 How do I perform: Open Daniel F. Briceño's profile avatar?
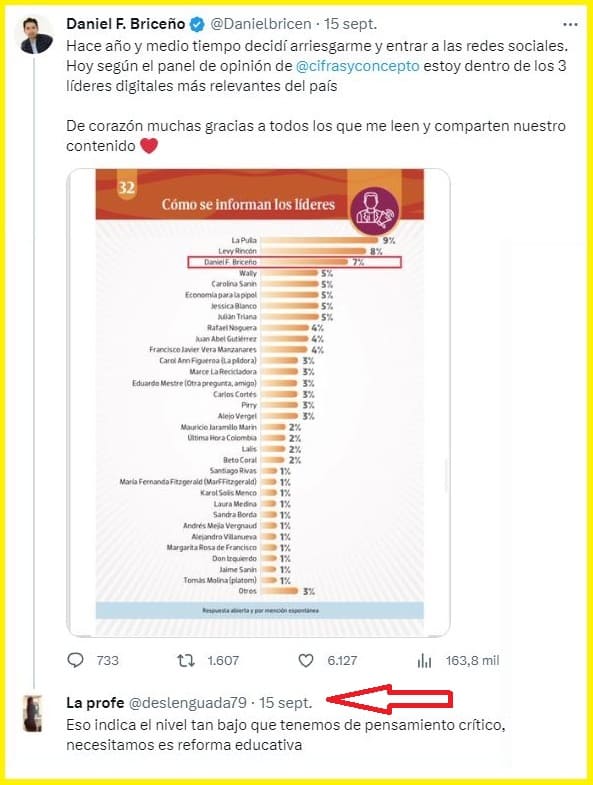click(x=37, y=36)
